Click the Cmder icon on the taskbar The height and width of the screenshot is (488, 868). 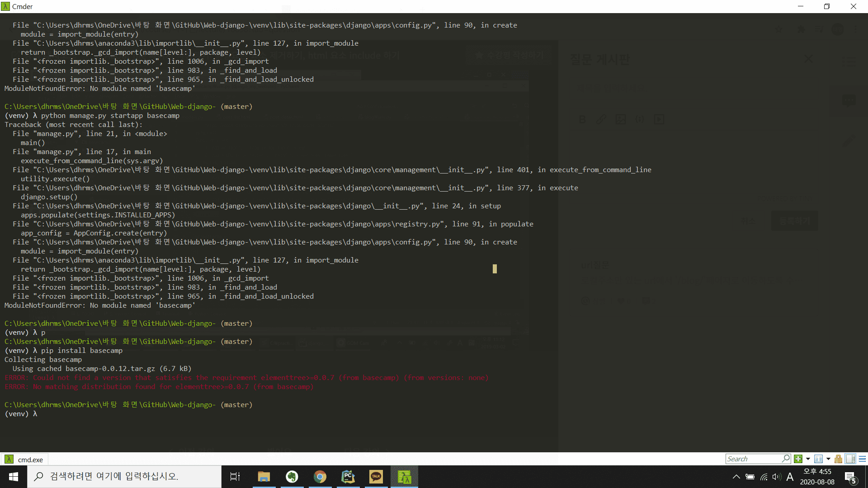coord(404,477)
